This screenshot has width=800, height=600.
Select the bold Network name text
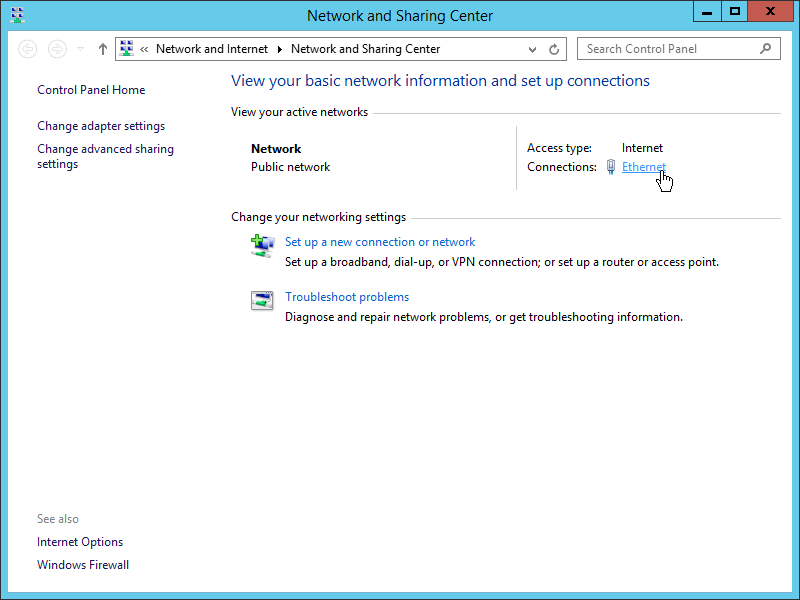[276, 149]
